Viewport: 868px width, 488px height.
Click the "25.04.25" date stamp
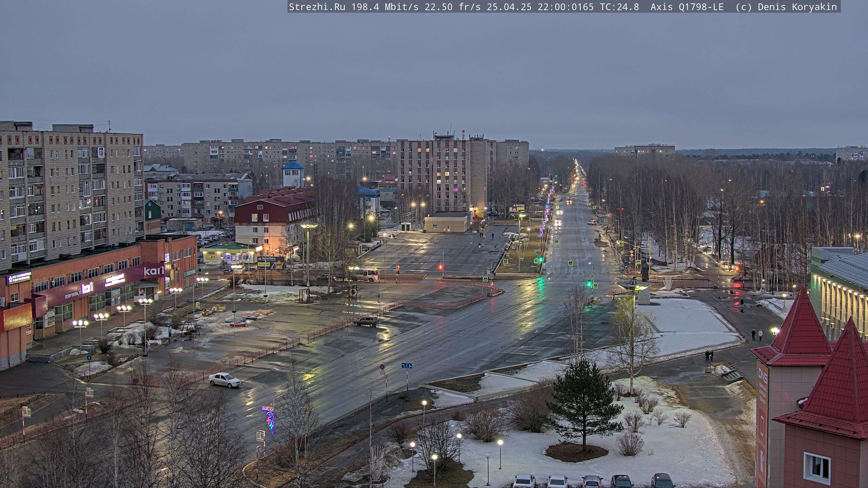509,7
